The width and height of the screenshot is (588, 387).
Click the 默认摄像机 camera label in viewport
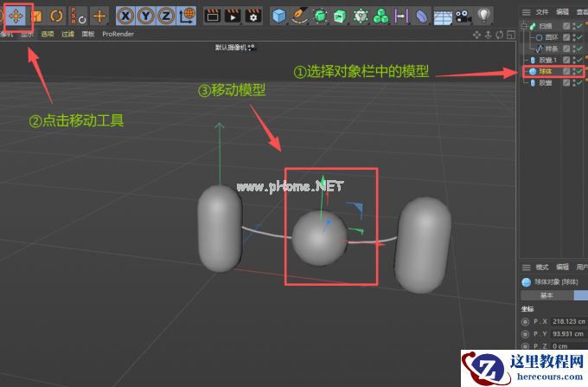230,48
